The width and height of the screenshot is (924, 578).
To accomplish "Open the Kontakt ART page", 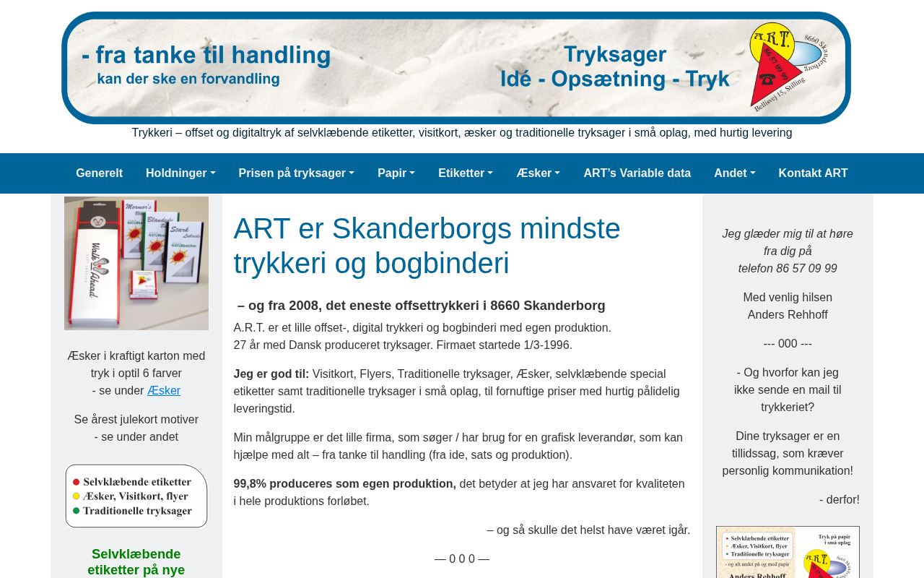I will point(814,173).
